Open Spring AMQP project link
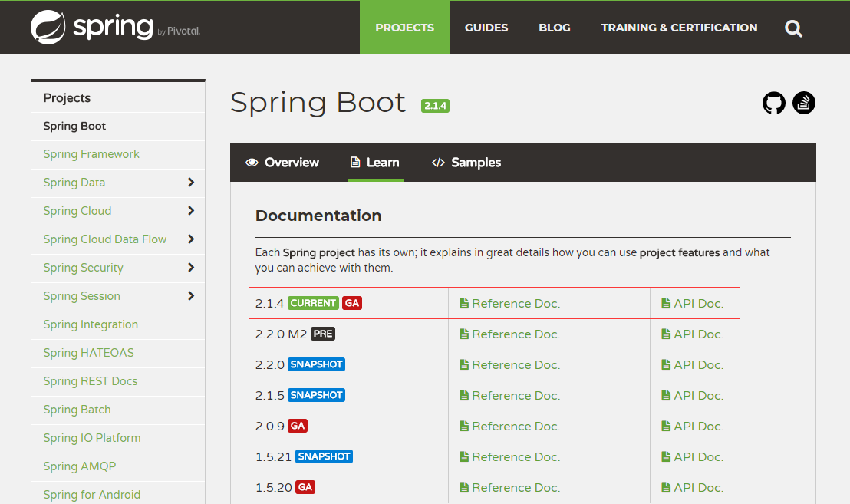The height and width of the screenshot is (504, 850). tap(80, 466)
